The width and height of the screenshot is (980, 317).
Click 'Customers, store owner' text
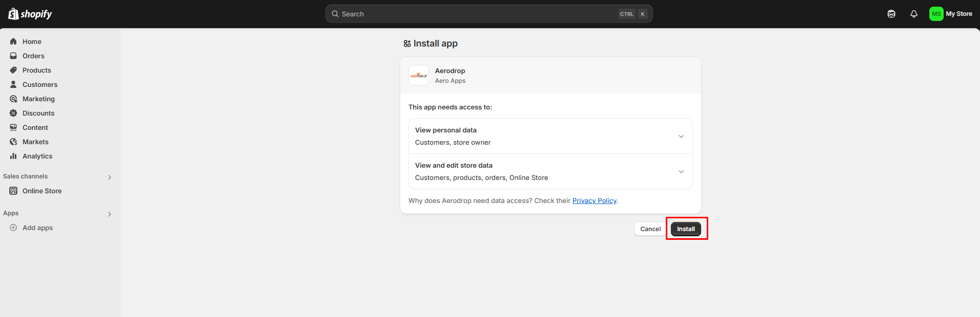tap(453, 143)
